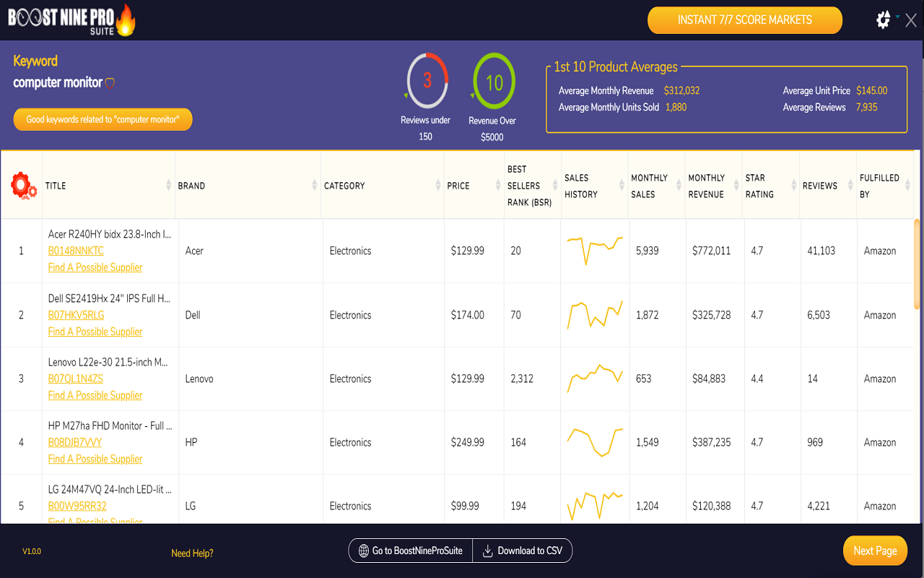The height and width of the screenshot is (578, 924).
Task: Select the Lenovo L22e-30 product title
Action: 108,362
